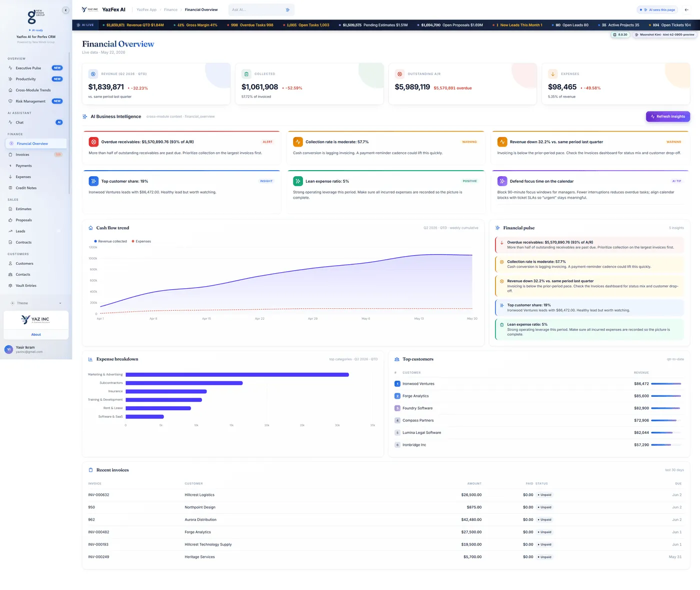
Task: Open the About link under Yaz Inc logo
Action: coord(36,335)
